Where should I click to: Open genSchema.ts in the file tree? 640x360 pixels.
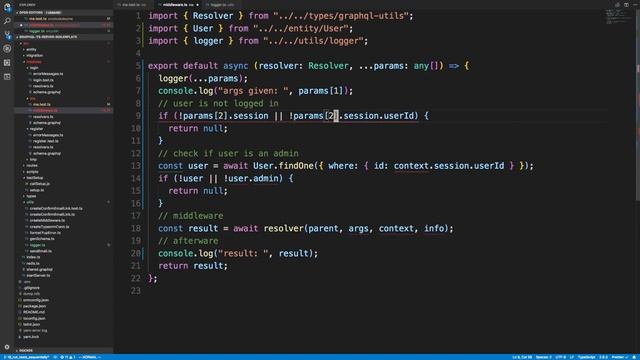pyautogui.click(x=42, y=239)
